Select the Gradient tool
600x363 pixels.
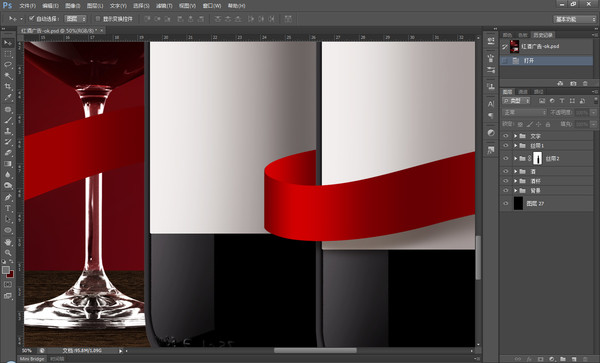[x=8, y=164]
